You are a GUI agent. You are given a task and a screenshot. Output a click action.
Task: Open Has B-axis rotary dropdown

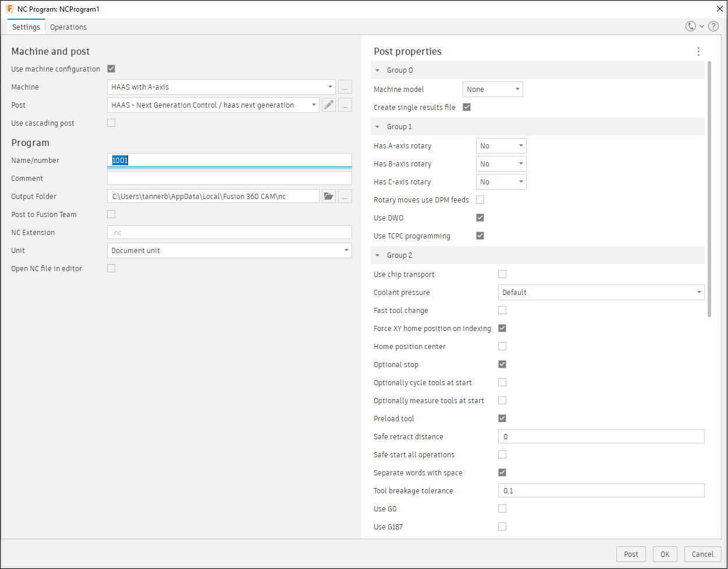501,164
